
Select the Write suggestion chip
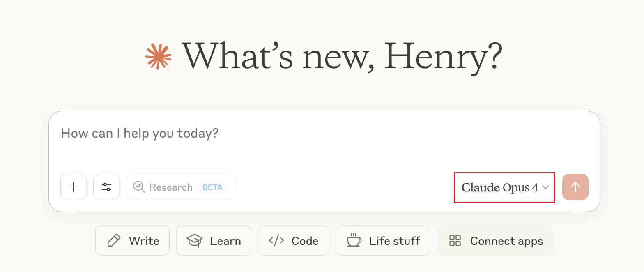click(132, 240)
